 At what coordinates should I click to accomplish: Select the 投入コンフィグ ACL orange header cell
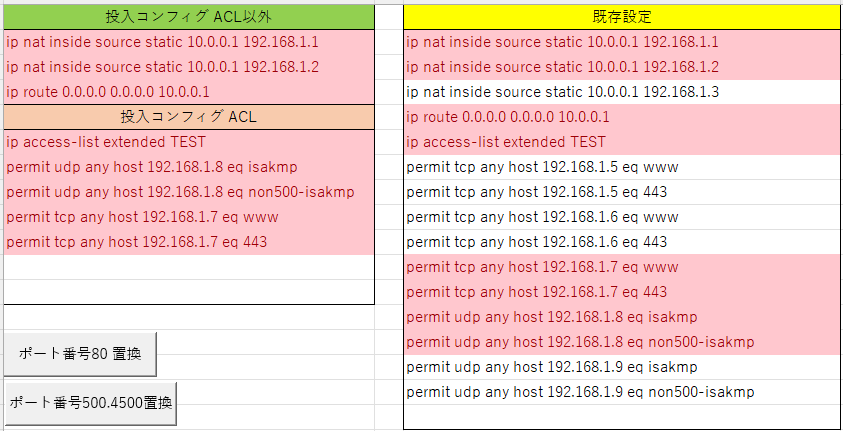pyautogui.click(x=189, y=117)
